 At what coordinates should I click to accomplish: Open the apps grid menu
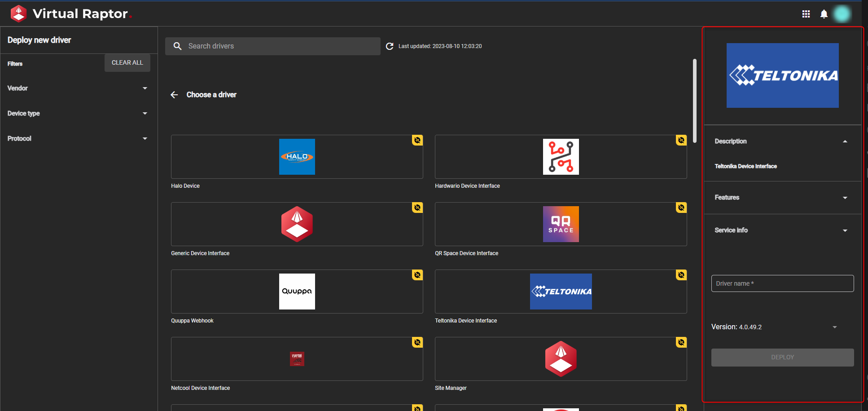pyautogui.click(x=806, y=14)
